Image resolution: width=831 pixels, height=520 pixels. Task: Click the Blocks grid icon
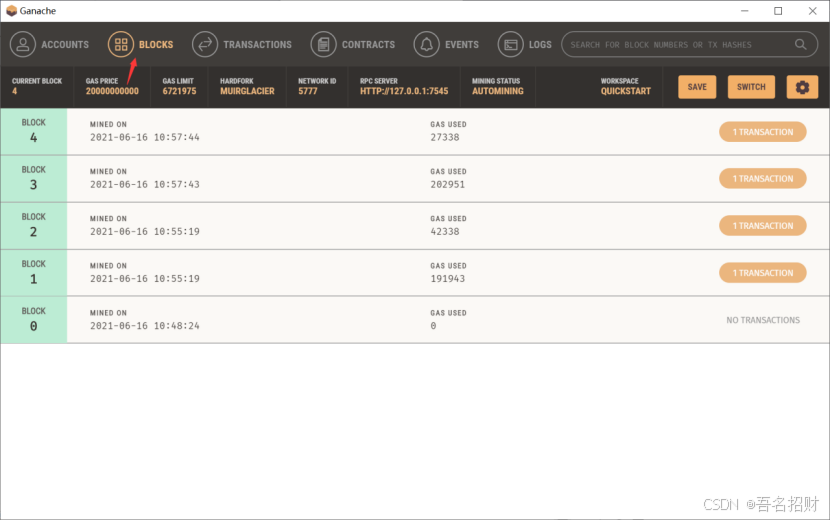pyautogui.click(x=121, y=44)
